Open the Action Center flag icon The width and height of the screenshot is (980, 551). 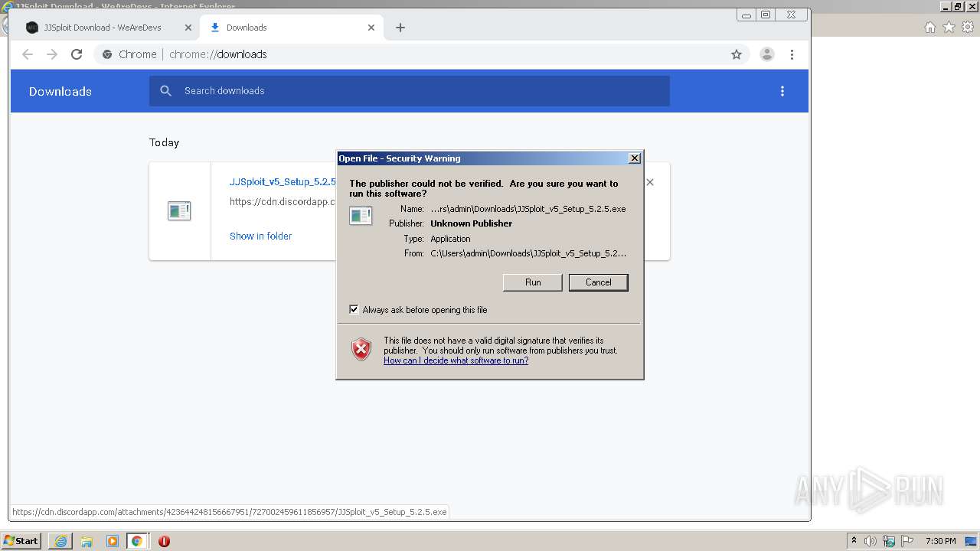907,541
